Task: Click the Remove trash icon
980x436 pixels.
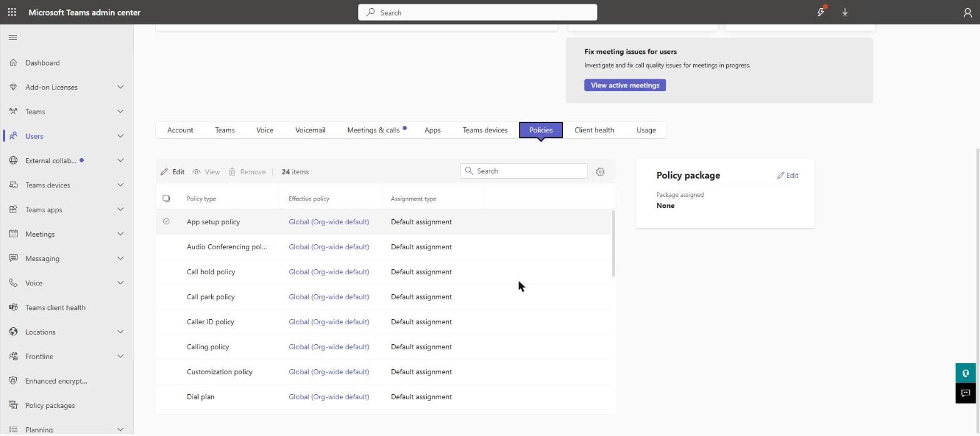Action: 232,172
